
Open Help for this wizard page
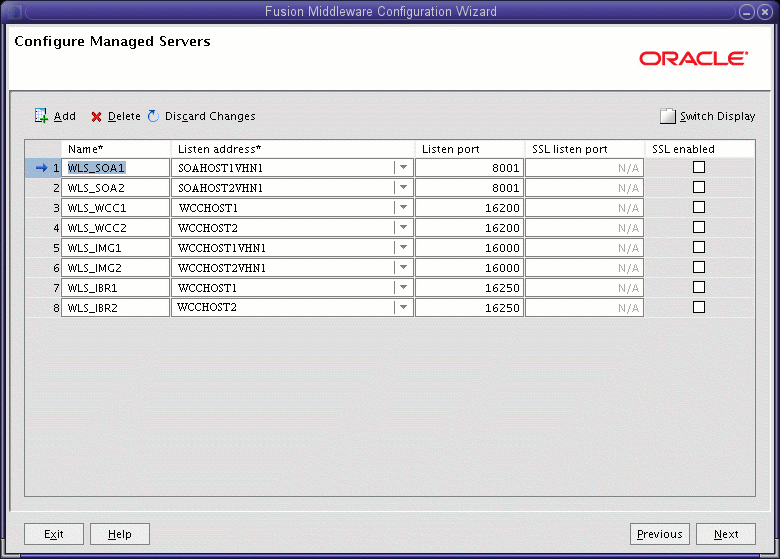(x=120, y=534)
